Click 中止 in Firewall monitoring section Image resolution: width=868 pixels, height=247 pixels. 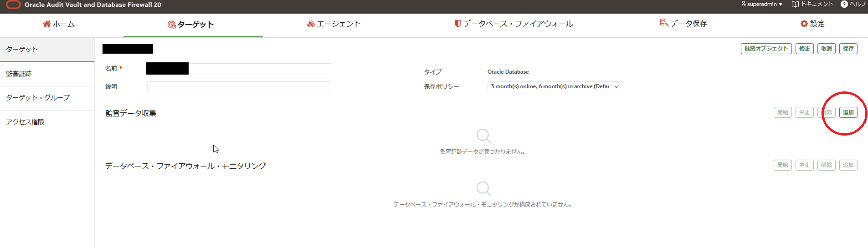tap(805, 165)
